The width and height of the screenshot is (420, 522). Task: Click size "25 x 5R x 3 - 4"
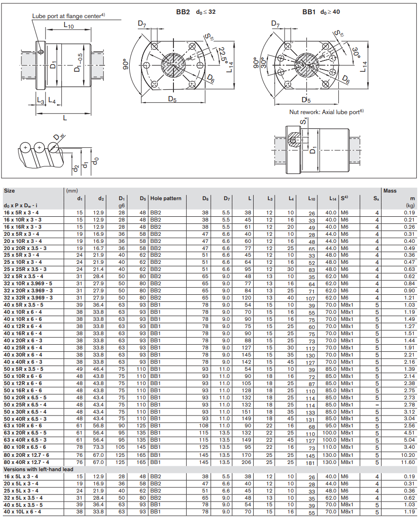(x=21, y=255)
